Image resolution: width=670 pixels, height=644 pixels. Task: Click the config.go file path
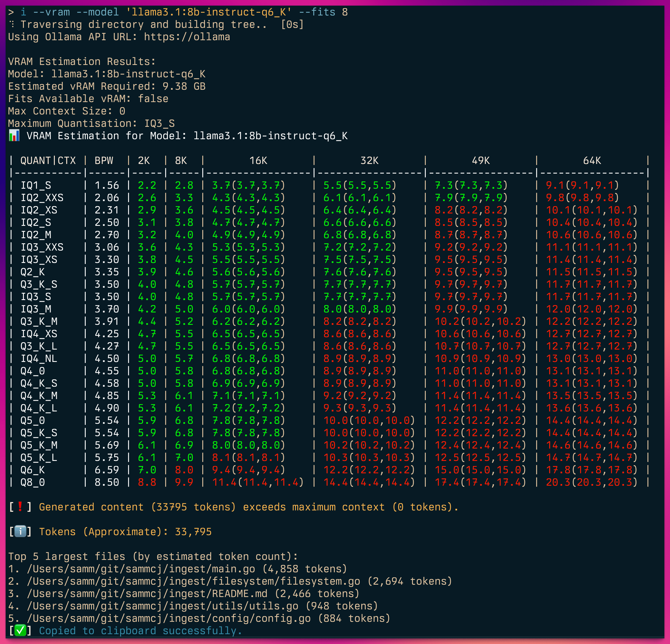click(169, 618)
